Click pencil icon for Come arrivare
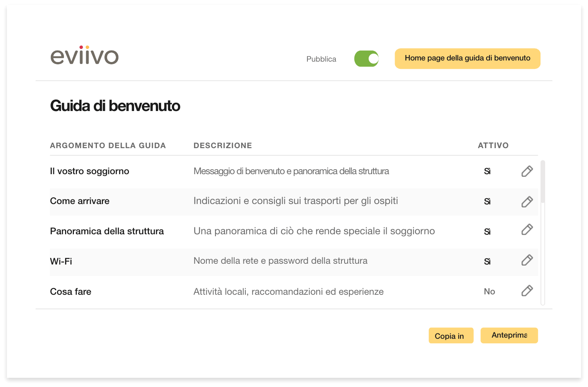The image size is (588, 387). click(527, 202)
